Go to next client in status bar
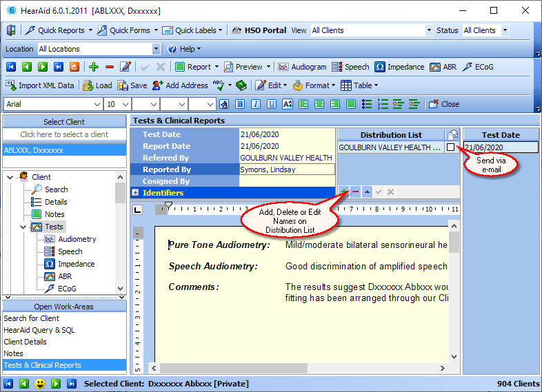Image resolution: width=542 pixels, height=392 pixels. click(x=56, y=383)
